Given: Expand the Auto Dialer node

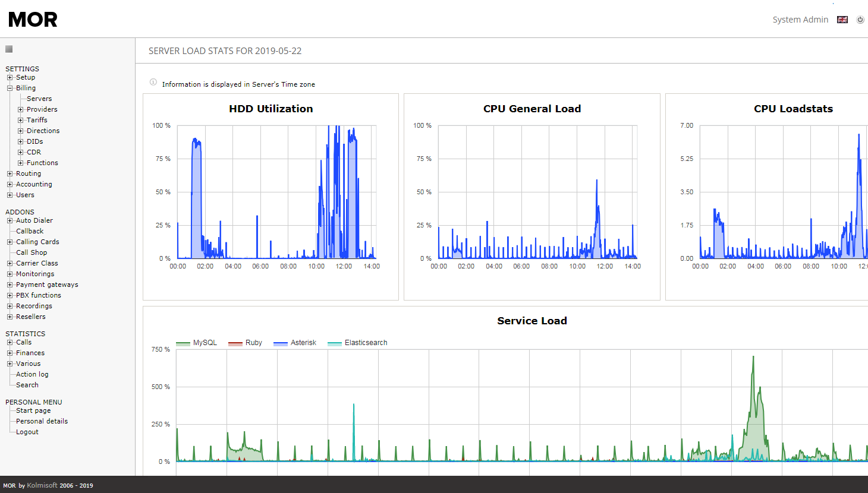Looking at the screenshot, I should (x=10, y=220).
